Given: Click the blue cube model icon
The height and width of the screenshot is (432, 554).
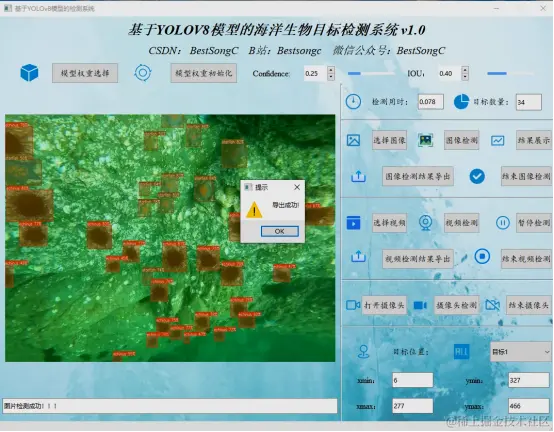Looking at the screenshot, I should (x=29, y=73).
